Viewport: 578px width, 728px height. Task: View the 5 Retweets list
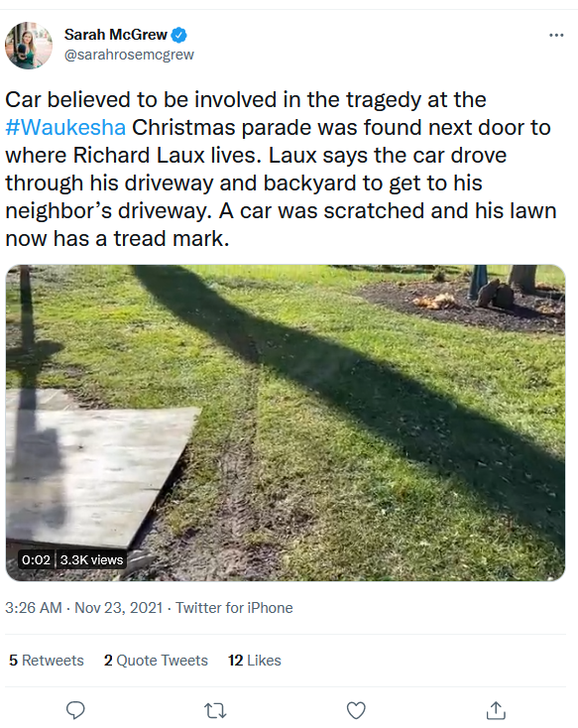pyautogui.click(x=47, y=661)
